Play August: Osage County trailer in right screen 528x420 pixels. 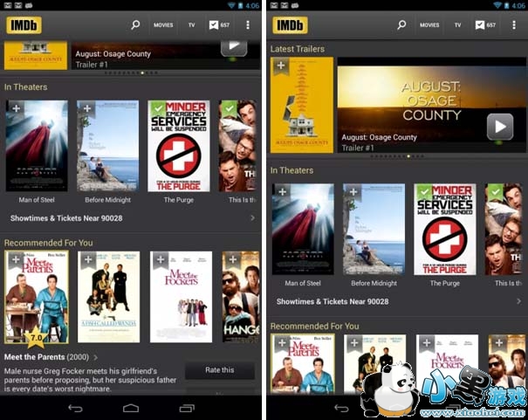pyautogui.click(x=500, y=127)
